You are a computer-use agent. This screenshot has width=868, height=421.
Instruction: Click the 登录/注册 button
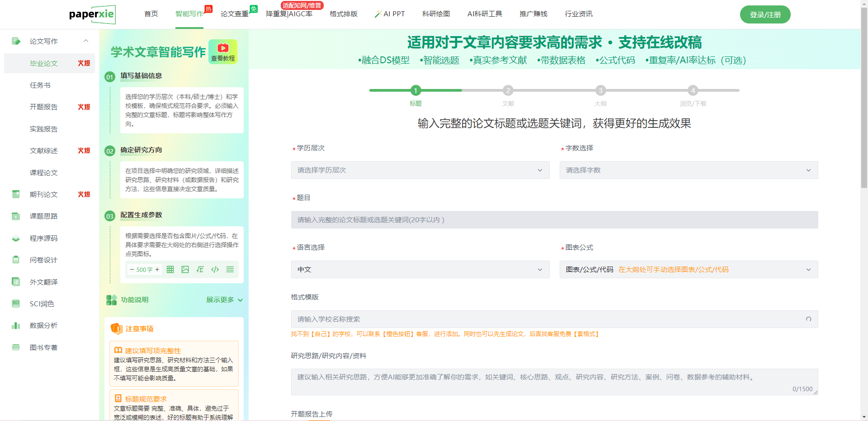[765, 14]
